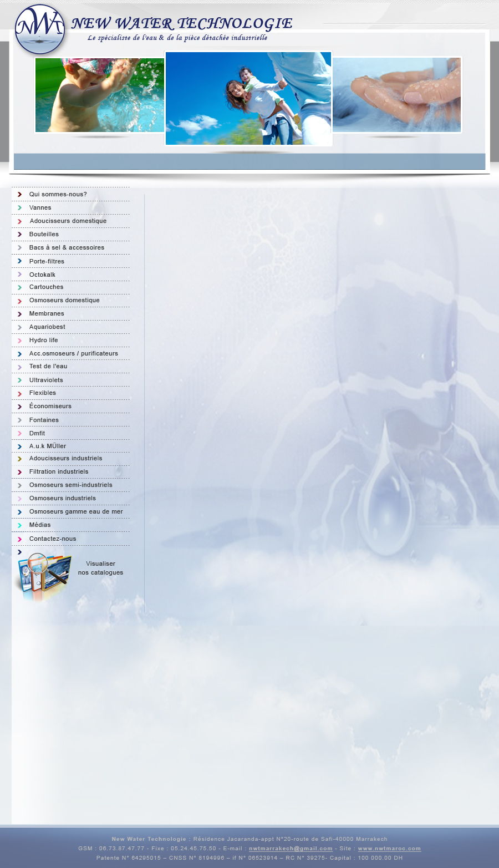Click arrow icon beside Test de l'eau
This screenshot has height=868, width=499.
(19, 367)
